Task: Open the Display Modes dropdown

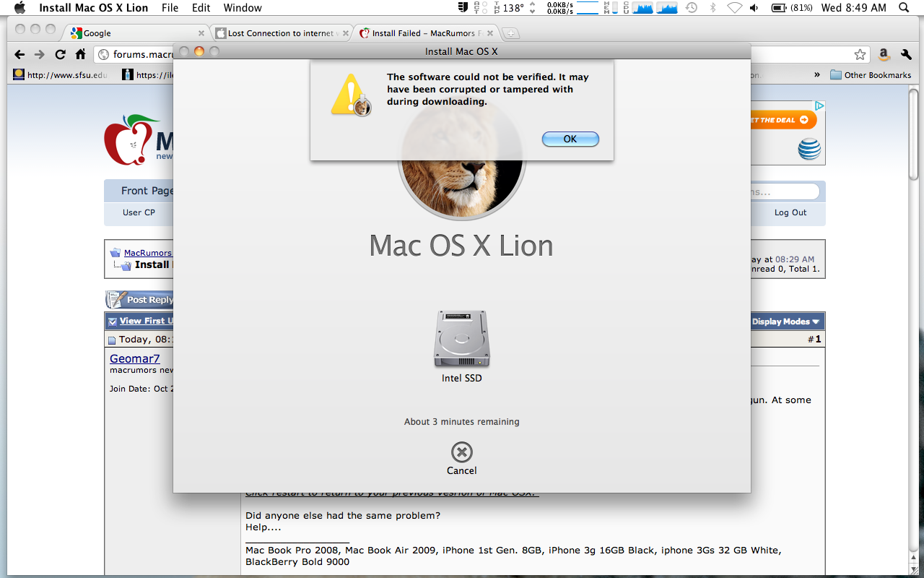Action: coord(785,322)
